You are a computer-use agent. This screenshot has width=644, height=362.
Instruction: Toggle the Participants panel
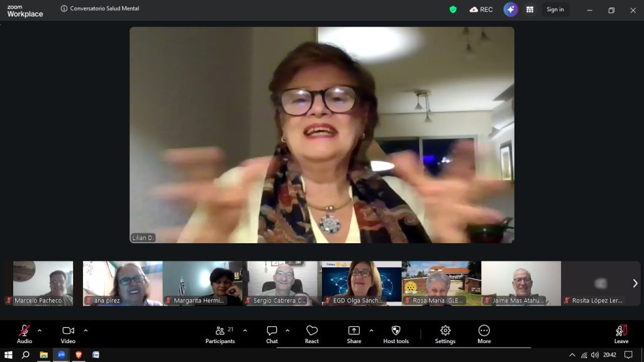pyautogui.click(x=219, y=334)
